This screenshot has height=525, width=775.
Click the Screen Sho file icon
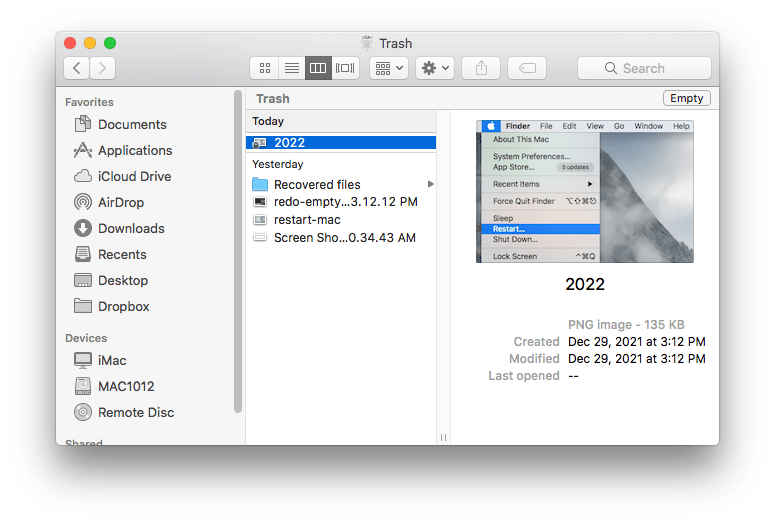tap(259, 237)
